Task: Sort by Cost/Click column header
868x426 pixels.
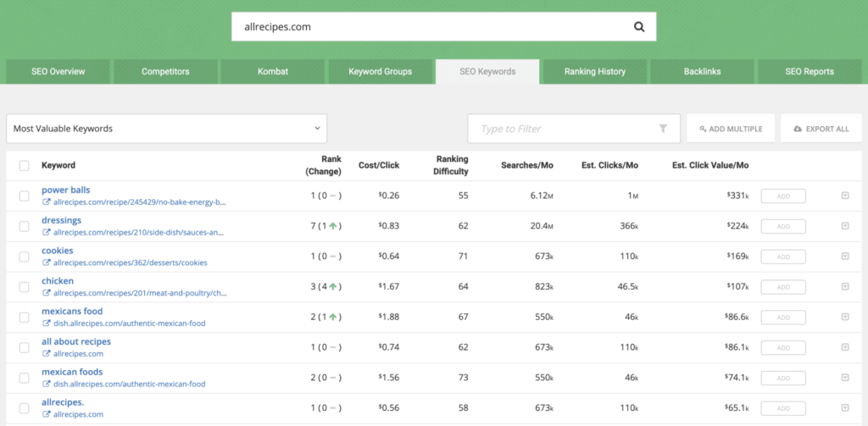Action: 379,165
